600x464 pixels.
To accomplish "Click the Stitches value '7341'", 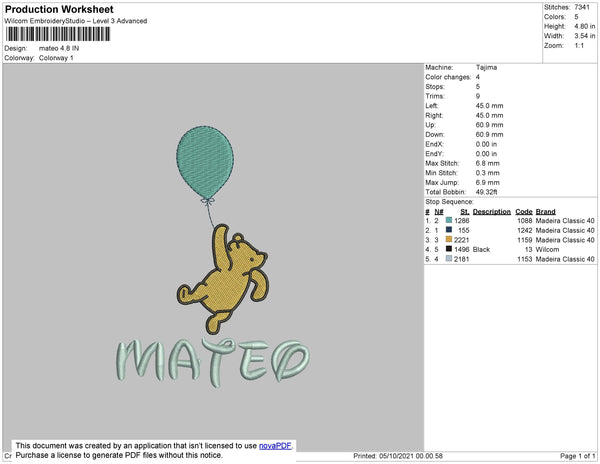I will [582, 7].
